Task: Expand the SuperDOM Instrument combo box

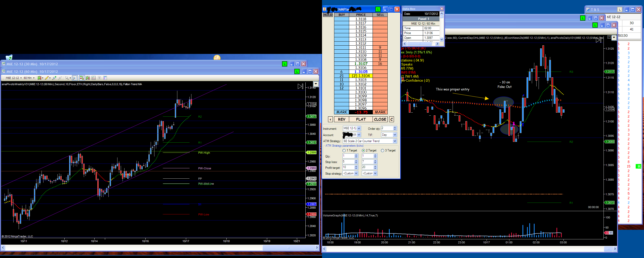Action: (359, 128)
